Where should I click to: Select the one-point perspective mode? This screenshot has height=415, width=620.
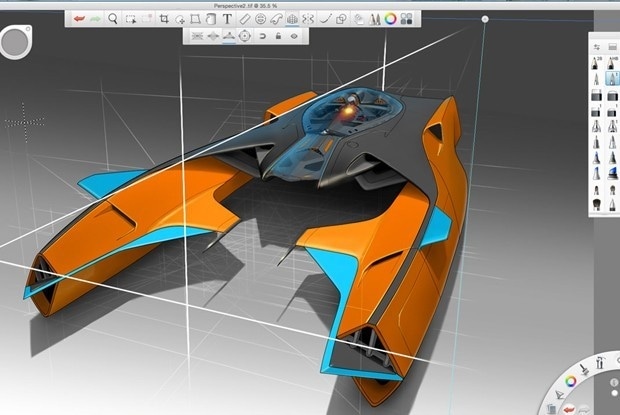(x=195, y=36)
